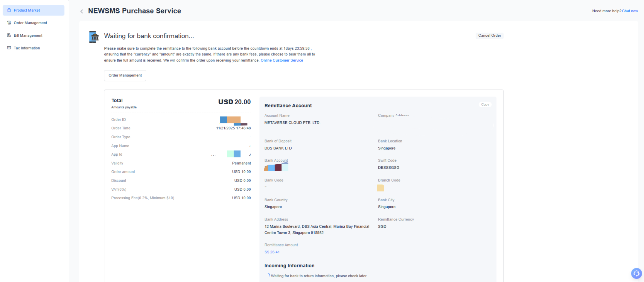The image size is (644, 282).
Task: Click the Product Market shopping bag icon
Action: pos(9,10)
